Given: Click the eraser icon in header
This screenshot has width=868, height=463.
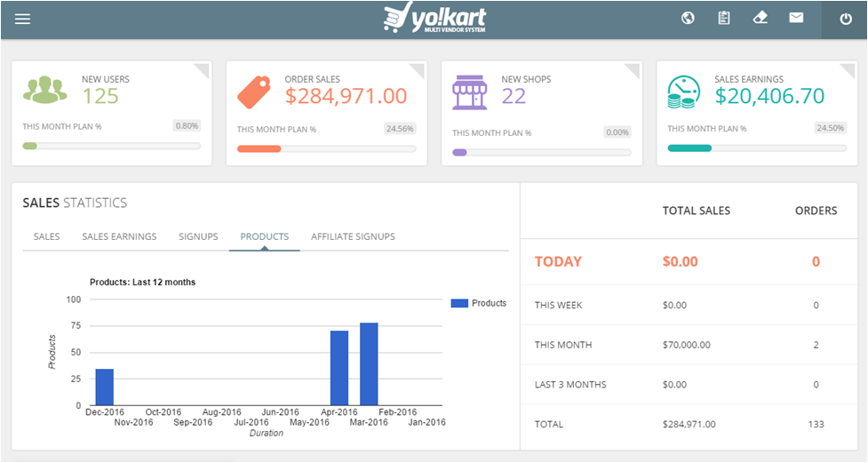Looking at the screenshot, I should [760, 19].
